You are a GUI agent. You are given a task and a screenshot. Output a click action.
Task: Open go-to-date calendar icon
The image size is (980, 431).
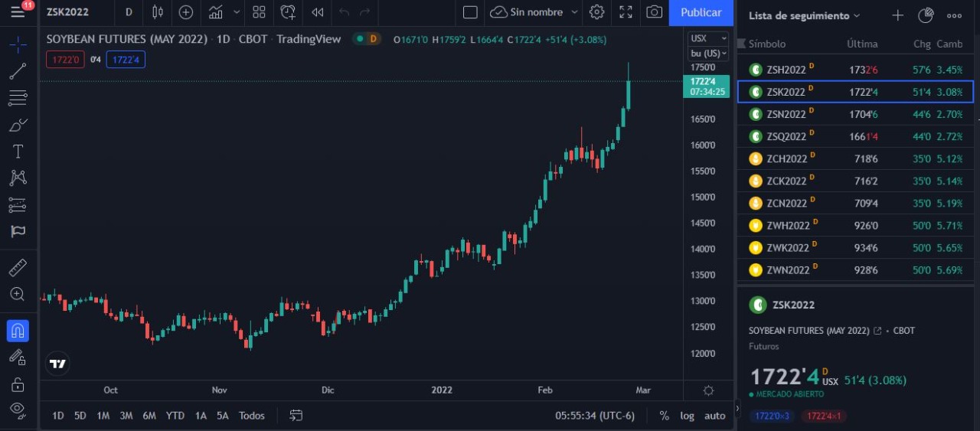(296, 416)
